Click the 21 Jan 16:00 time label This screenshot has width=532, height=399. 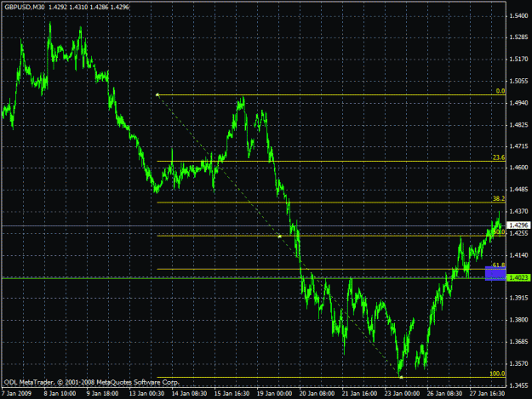(359, 393)
